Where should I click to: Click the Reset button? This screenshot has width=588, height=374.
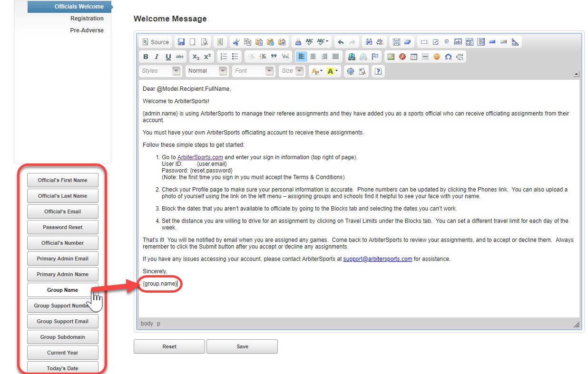click(x=169, y=346)
